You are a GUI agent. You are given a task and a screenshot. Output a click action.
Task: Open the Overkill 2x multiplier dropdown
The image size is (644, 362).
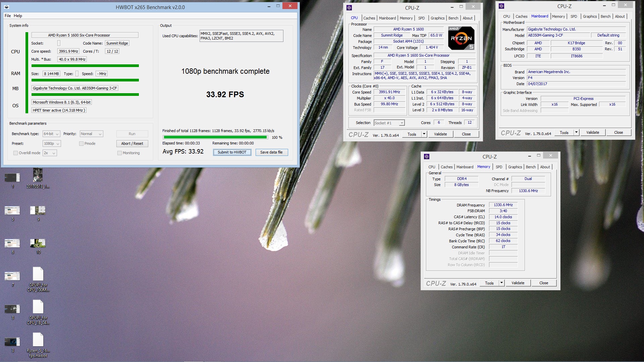tap(50, 153)
